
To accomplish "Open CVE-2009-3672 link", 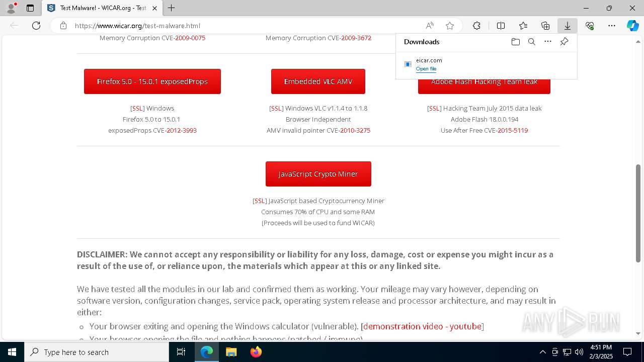I will point(356,38).
